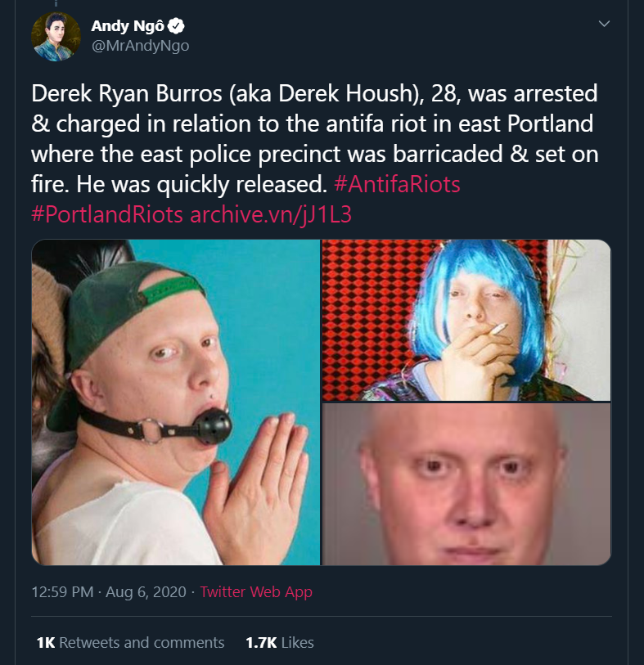644x665 pixels.
Task: Click the 12:59 PM timestamp
Action: 62,591
